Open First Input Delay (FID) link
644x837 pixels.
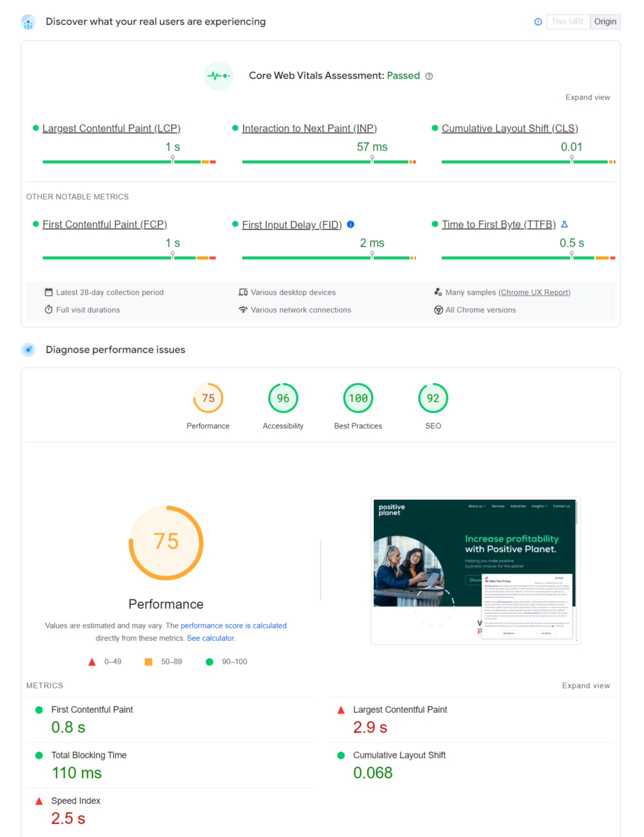292,225
